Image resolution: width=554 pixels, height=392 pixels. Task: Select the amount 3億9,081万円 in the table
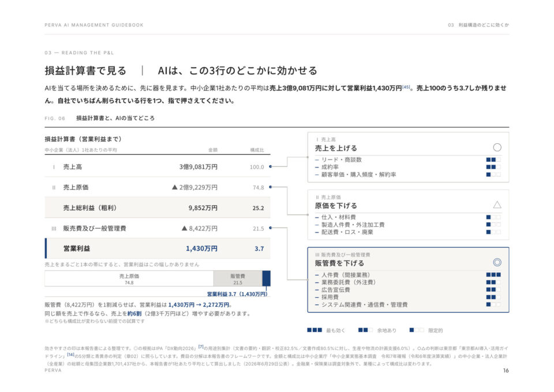pyautogui.click(x=198, y=167)
